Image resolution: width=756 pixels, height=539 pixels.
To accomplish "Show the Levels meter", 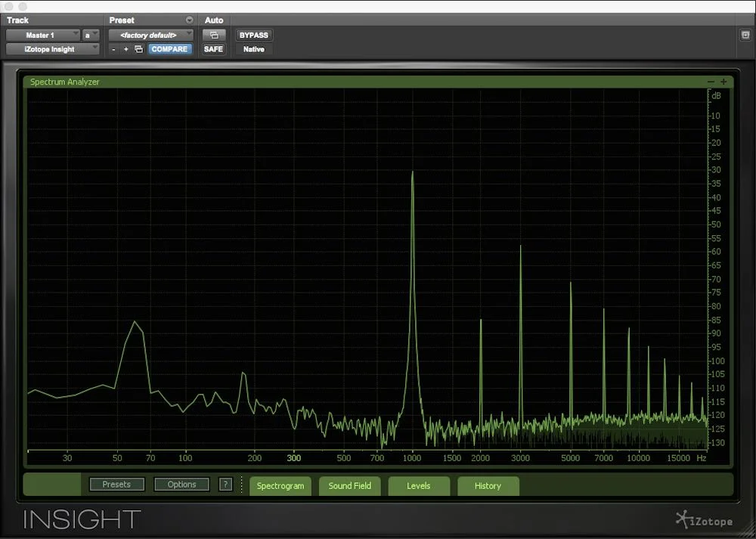I will (x=419, y=486).
